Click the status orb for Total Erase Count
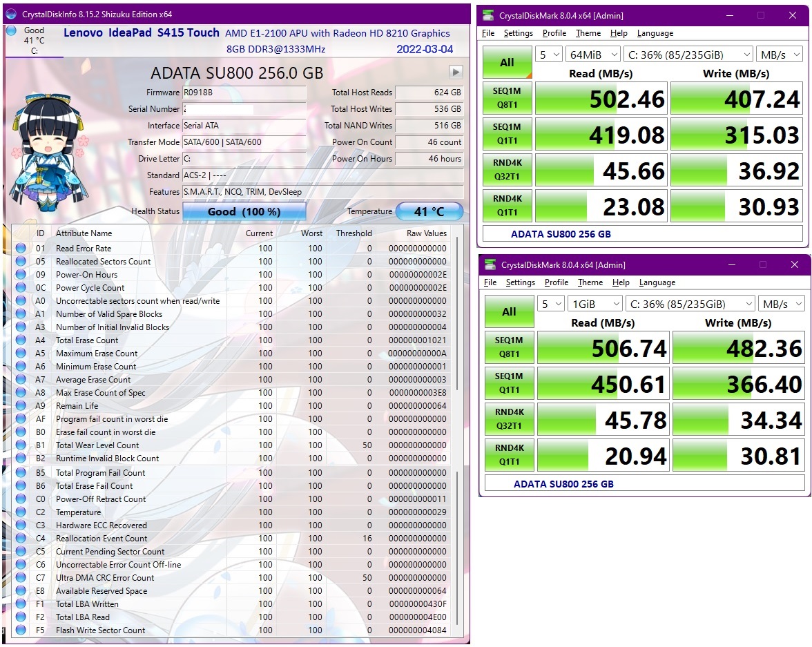Viewport: 812px width, 647px height. pos(21,340)
